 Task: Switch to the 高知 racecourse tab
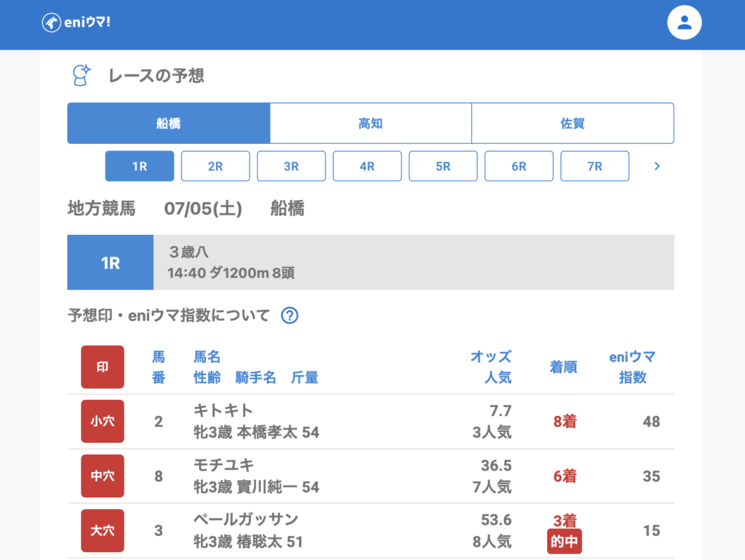pyautogui.click(x=371, y=124)
